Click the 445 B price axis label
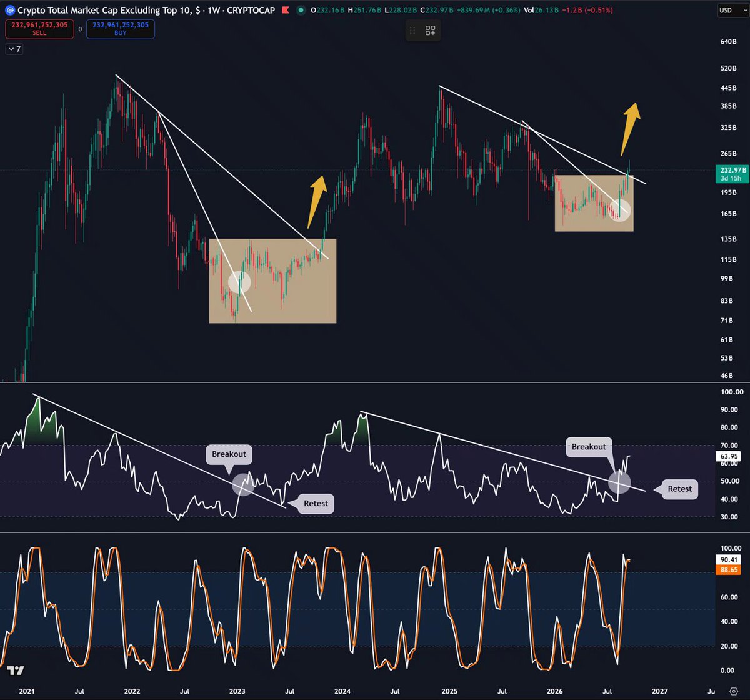The width and height of the screenshot is (750, 700). [729, 88]
